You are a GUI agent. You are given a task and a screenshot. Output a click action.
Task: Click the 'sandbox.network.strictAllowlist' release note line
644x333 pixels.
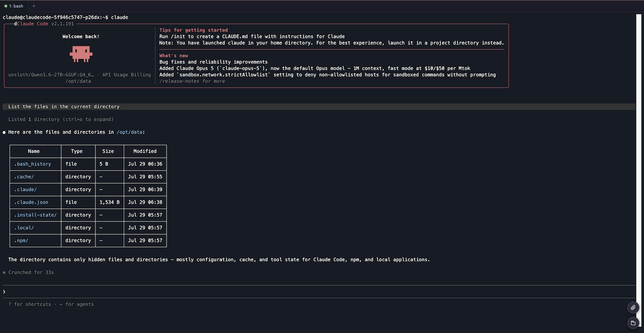click(328, 74)
